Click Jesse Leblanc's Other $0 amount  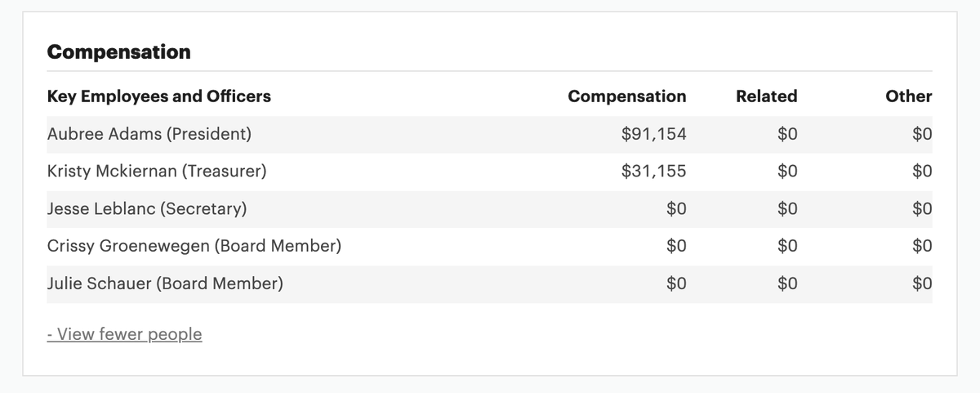922,209
